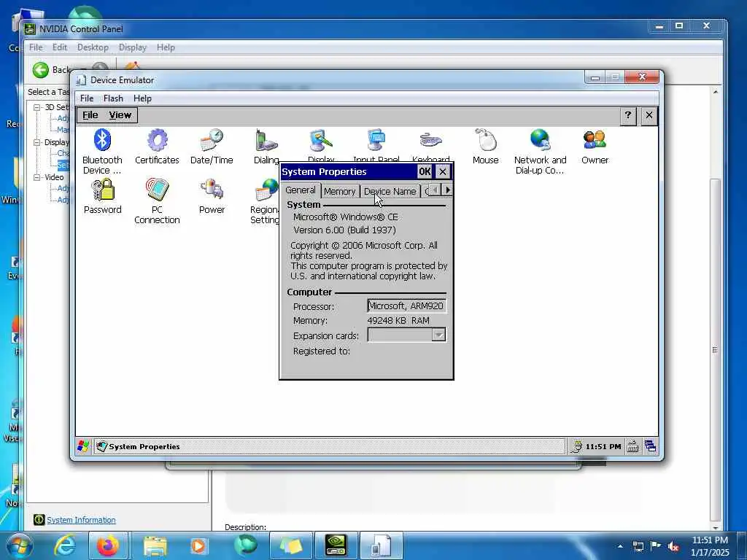Open the PC Connection applet icon

pos(157,190)
